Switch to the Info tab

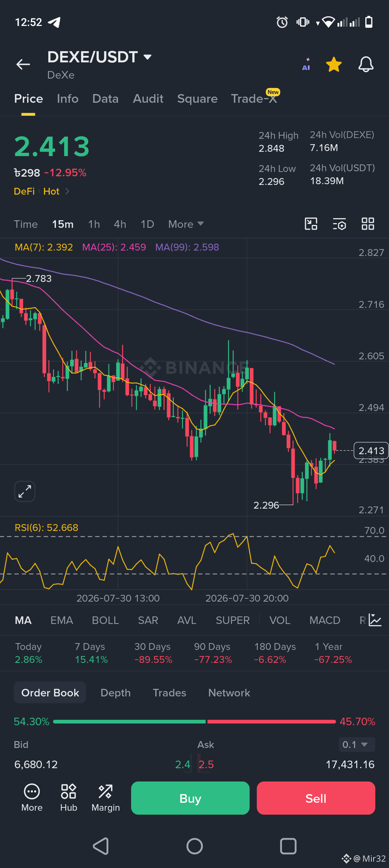[68, 98]
